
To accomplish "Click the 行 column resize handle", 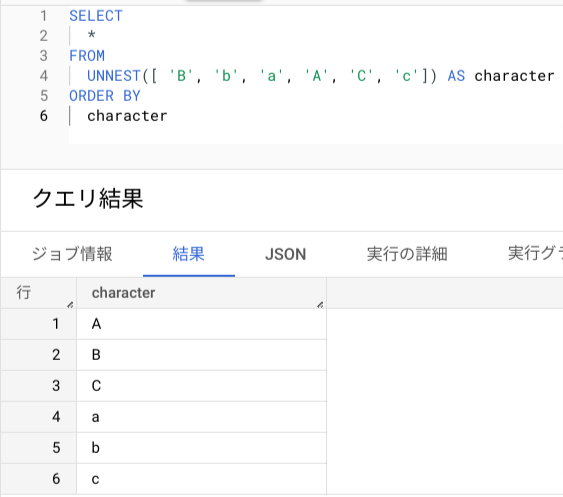I will [70, 305].
